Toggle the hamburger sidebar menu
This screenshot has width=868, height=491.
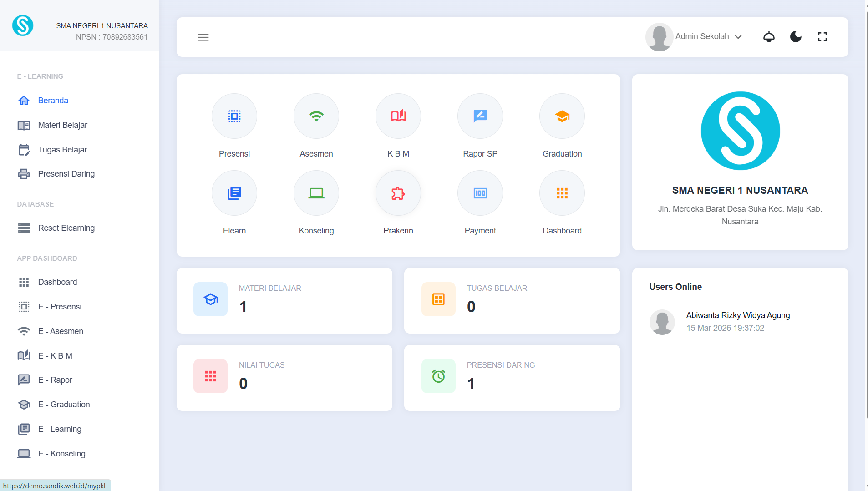click(x=203, y=37)
